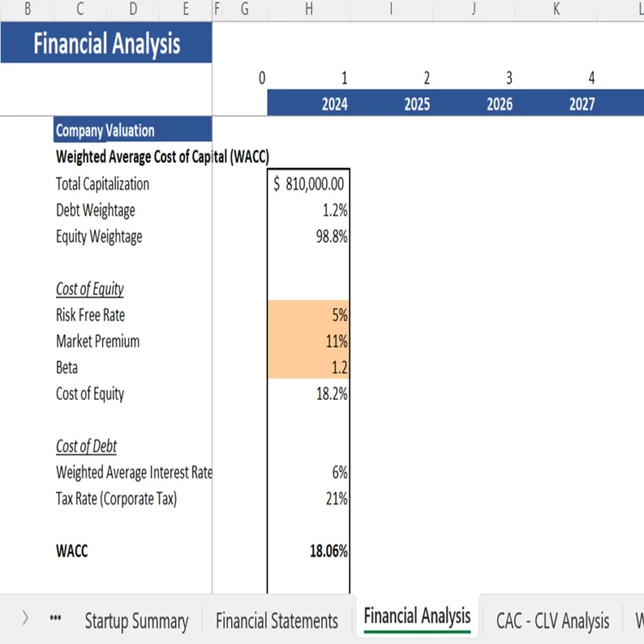This screenshot has width=644, height=644.
Task: Click the Beta value cell showing 1.2
Action: pos(308,367)
